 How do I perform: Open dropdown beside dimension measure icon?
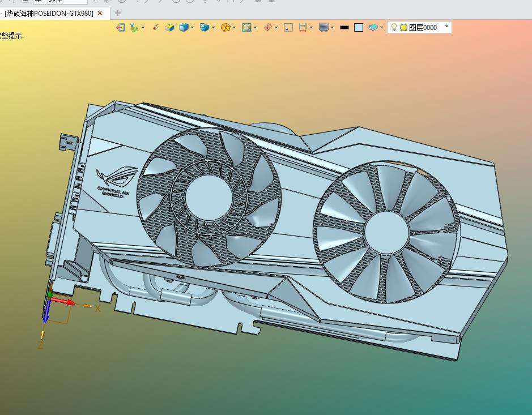click(x=311, y=28)
